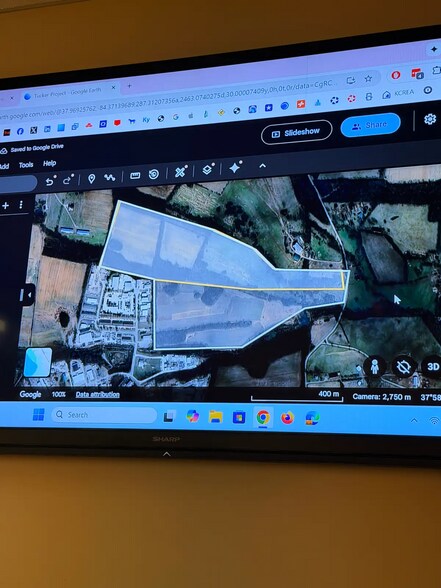Select the Add placemark pin tool
441x588 pixels.
[91, 178]
